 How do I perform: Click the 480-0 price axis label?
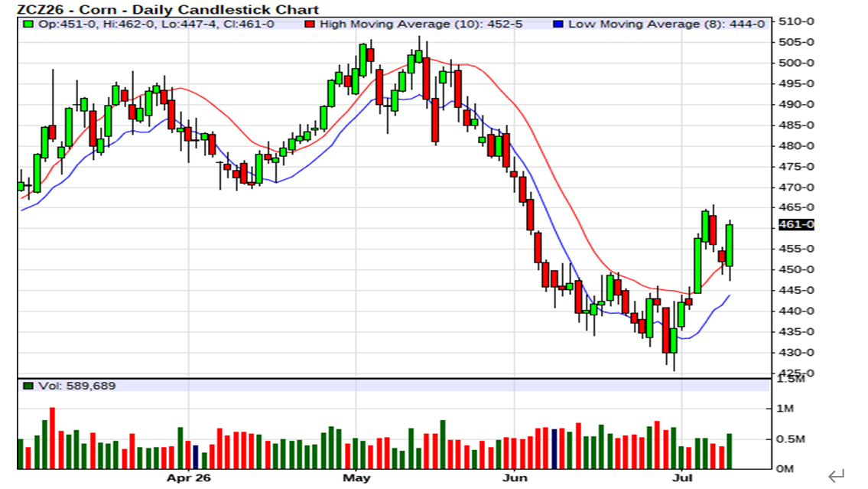click(796, 145)
